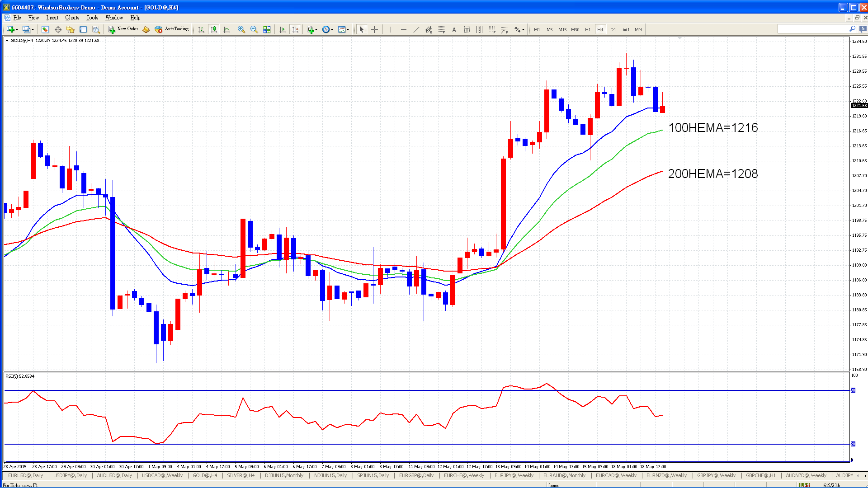The image size is (868, 488).
Task: Toggle Chart Shift
Action: coord(295,29)
